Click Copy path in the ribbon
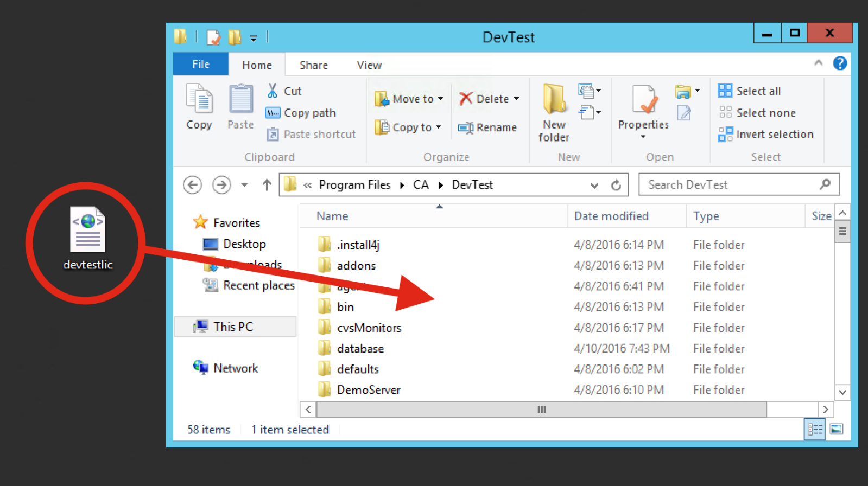The width and height of the screenshot is (868, 486). pos(301,113)
